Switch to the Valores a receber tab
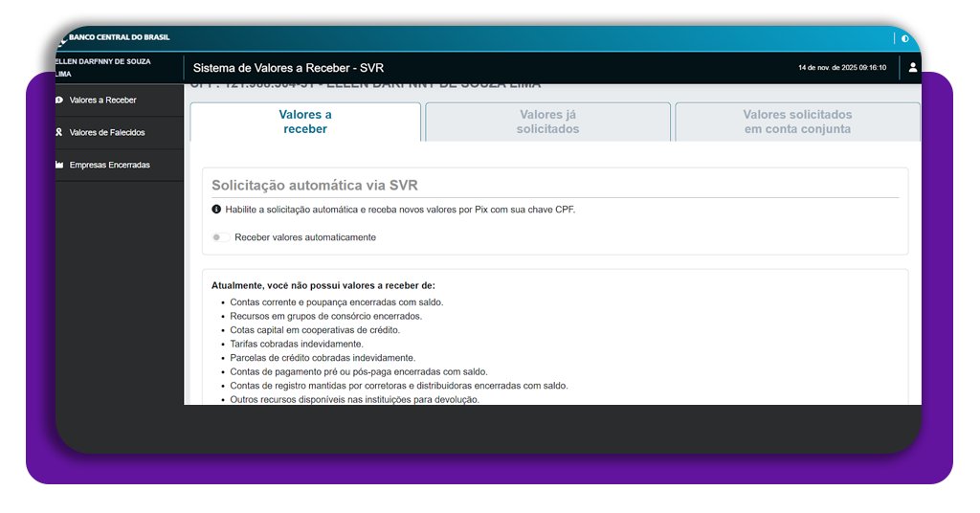Viewport: 980px width, 513px height. tap(305, 122)
